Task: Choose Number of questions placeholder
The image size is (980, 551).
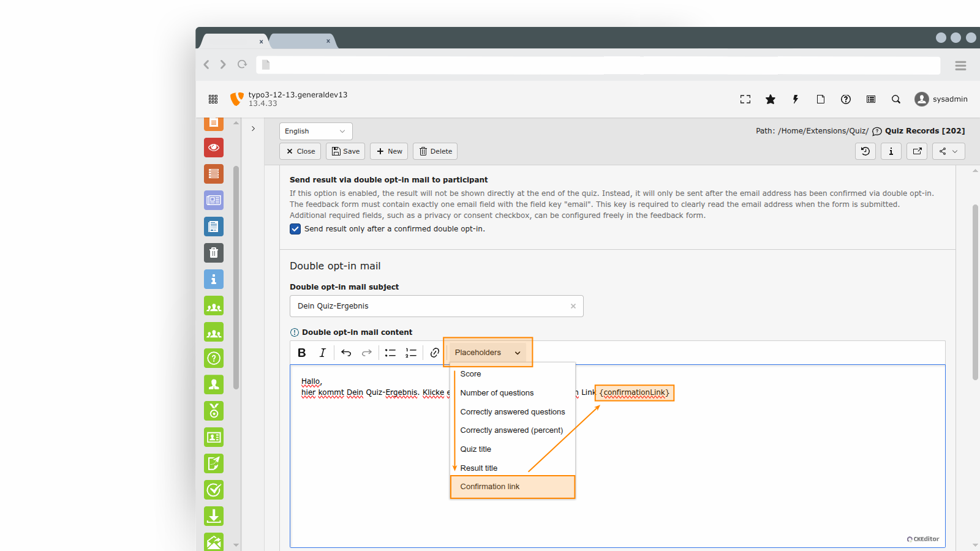Action: coord(513,393)
